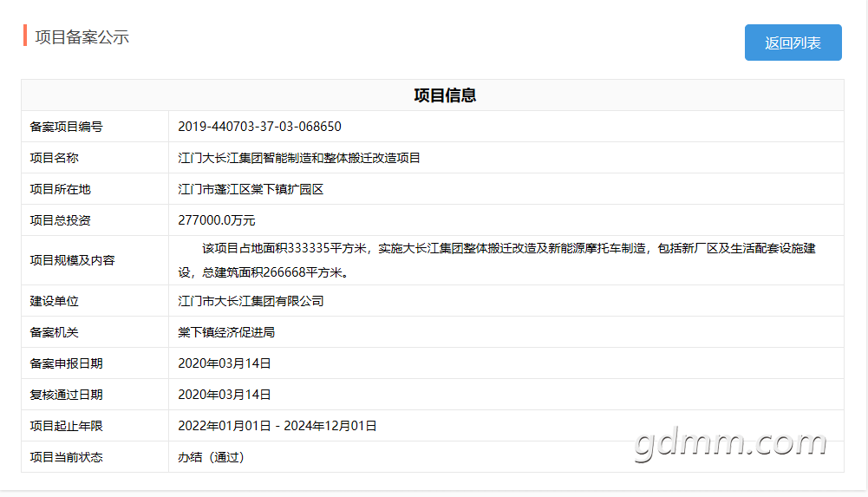This screenshot has height=497, width=868.
Task: Click the 备案申报日期 label cell
Action: click(x=95, y=363)
